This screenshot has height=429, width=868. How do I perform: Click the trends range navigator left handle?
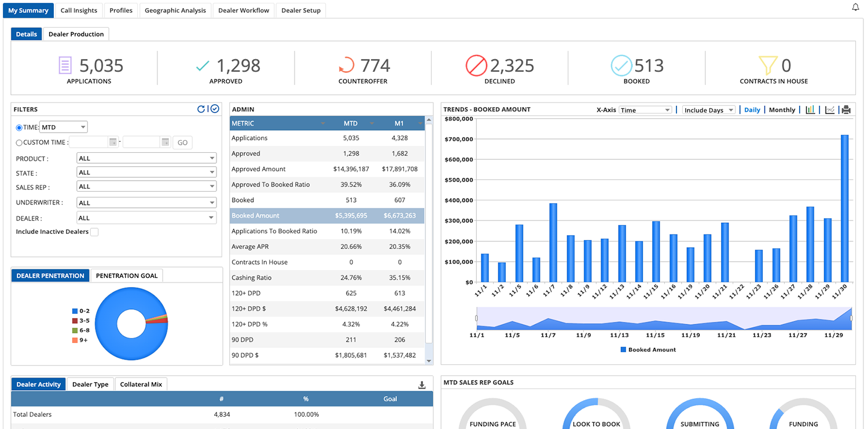(477, 318)
